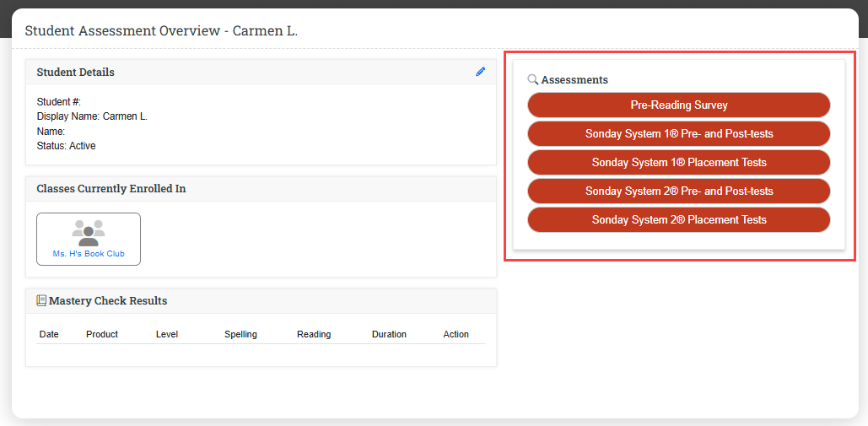Click the Classes Currently Enrolled In heading
Screen dimensions: 868x426
[x=111, y=189]
